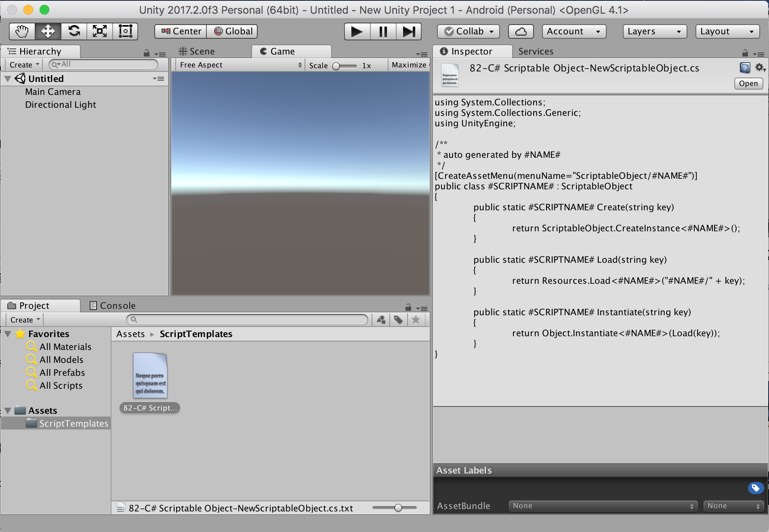Open Game view panel options menu
This screenshot has width=769, height=532.
(422, 54)
